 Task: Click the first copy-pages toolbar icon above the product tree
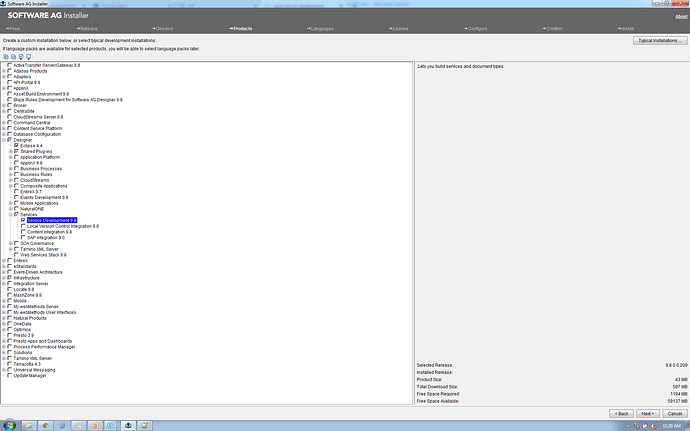tap(6, 57)
